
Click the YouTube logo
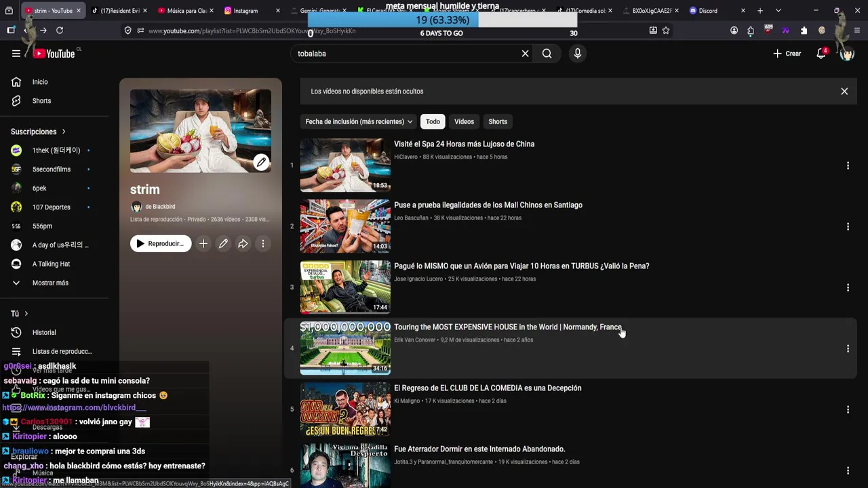[x=54, y=54]
